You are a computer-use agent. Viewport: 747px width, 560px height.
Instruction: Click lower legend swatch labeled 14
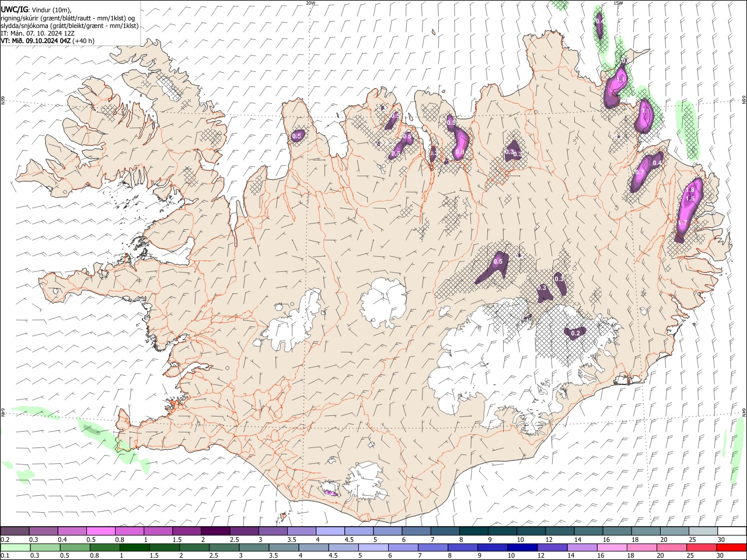581,547
